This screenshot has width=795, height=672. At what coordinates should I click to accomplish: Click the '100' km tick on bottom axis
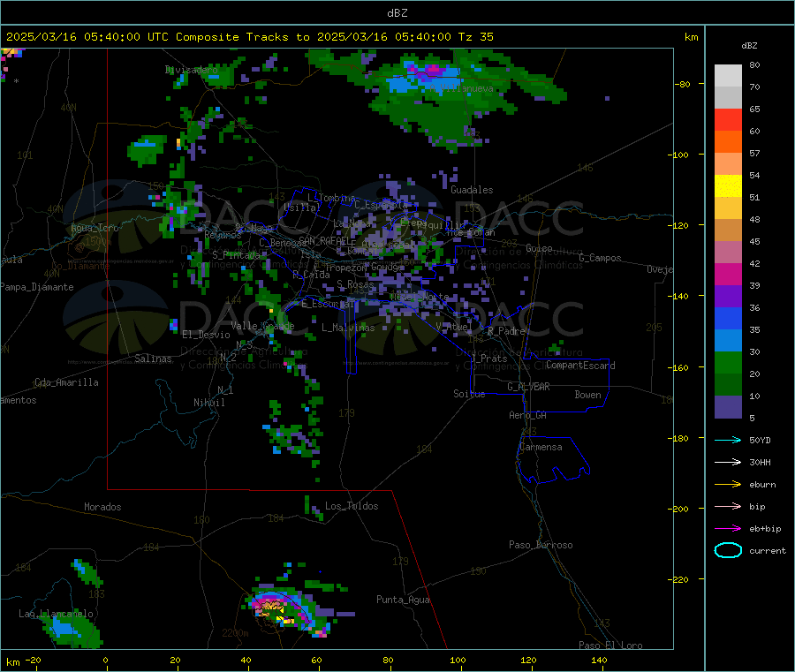click(x=458, y=660)
